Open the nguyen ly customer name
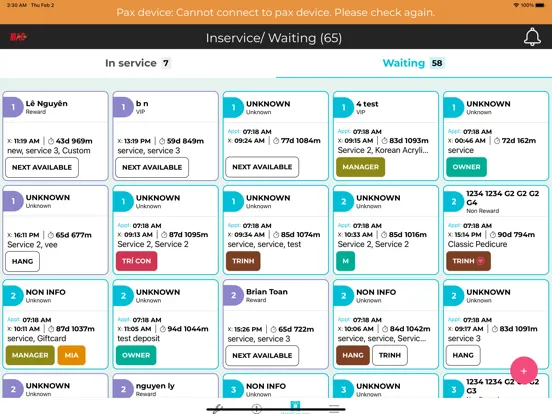 point(155,386)
